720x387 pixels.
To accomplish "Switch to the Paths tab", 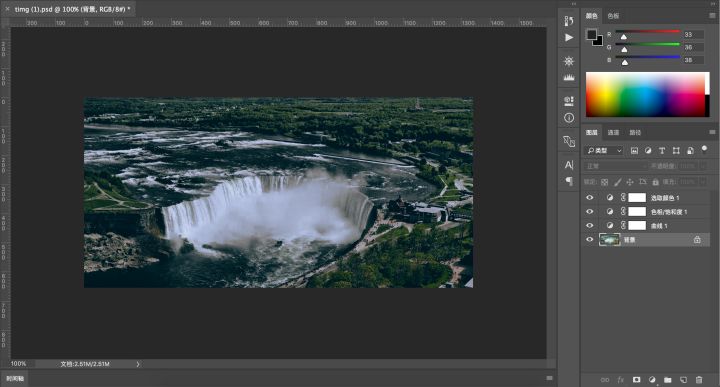I will (635, 133).
